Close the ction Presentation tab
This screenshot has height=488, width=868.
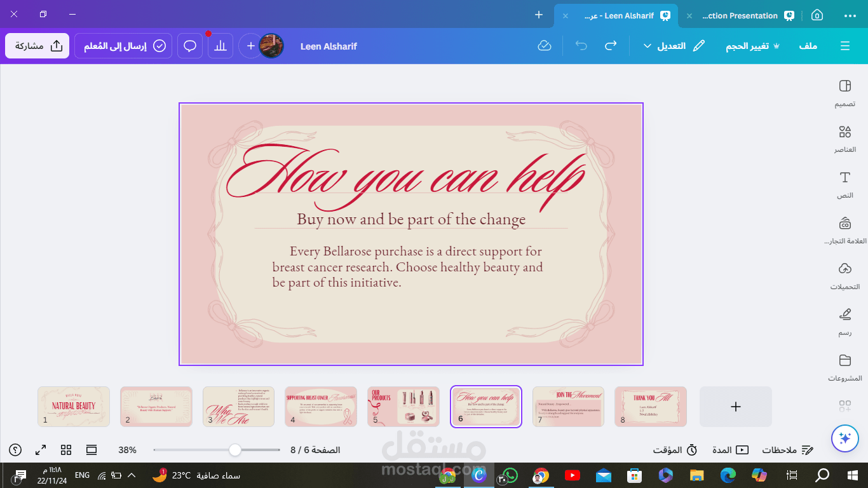tap(689, 15)
